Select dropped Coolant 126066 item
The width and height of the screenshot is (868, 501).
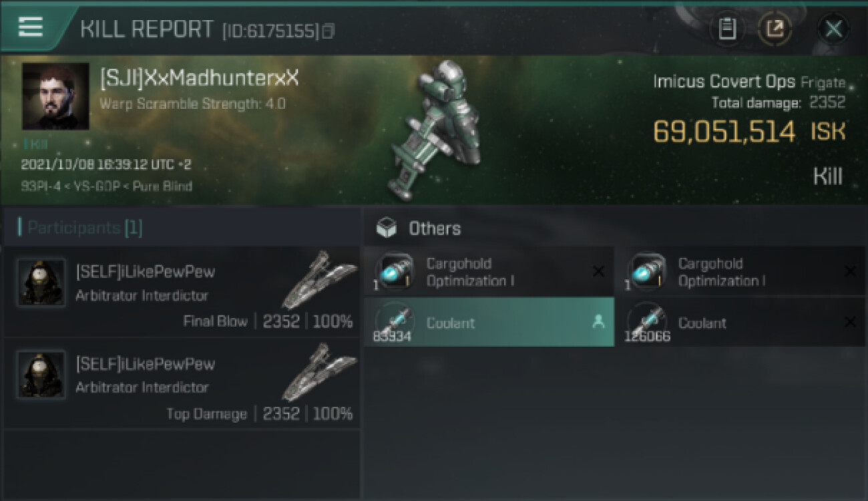click(739, 322)
